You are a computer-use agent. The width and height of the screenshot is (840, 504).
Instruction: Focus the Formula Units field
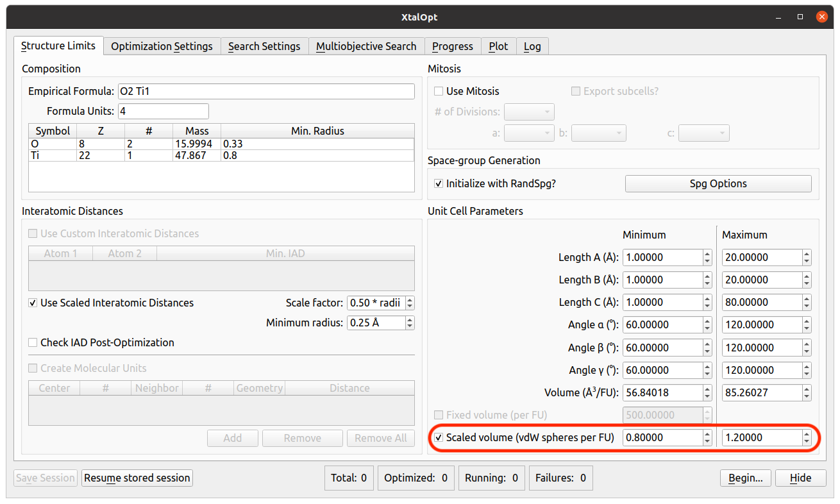pos(164,111)
